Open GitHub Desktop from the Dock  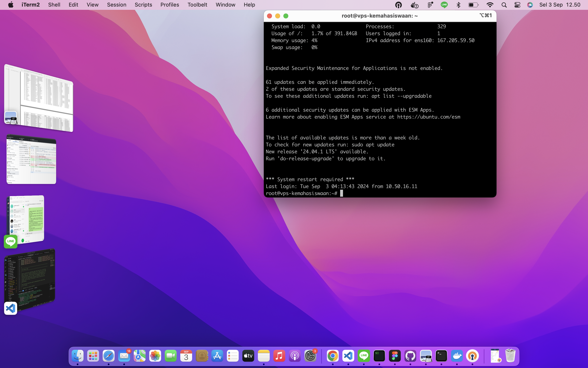point(410,356)
